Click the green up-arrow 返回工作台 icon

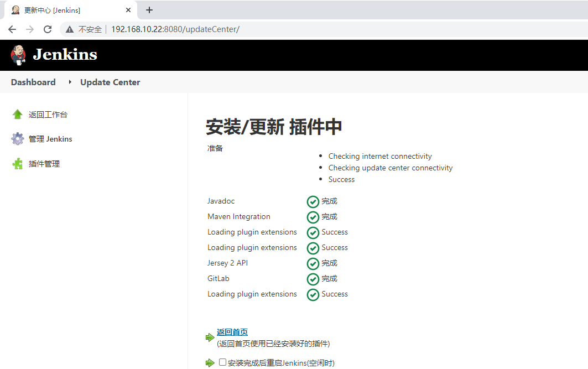click(17, 115)
